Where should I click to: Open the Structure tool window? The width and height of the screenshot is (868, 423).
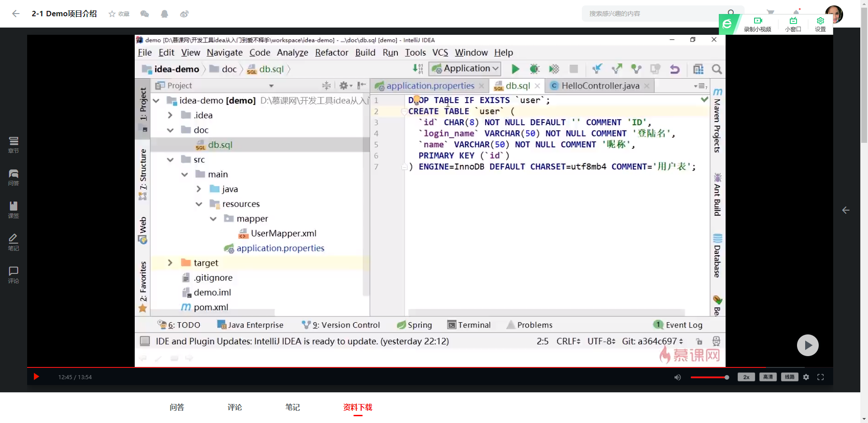click(143, 174)
